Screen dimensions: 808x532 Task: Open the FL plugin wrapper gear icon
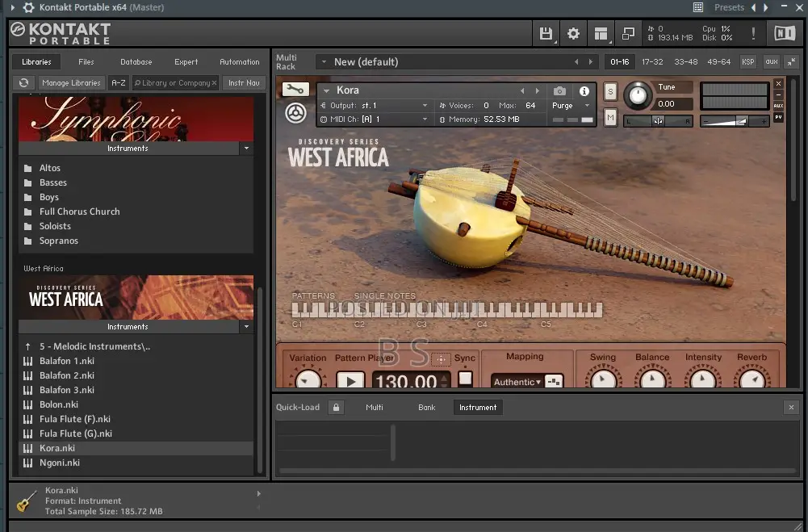pyautogui.click(x=29, y=7)
